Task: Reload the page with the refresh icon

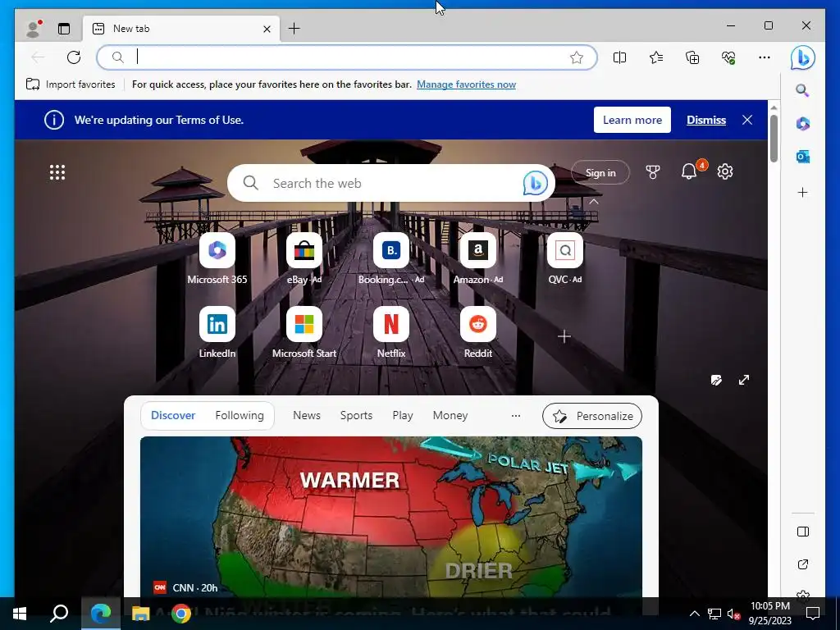Action: [x=74, y=57]
